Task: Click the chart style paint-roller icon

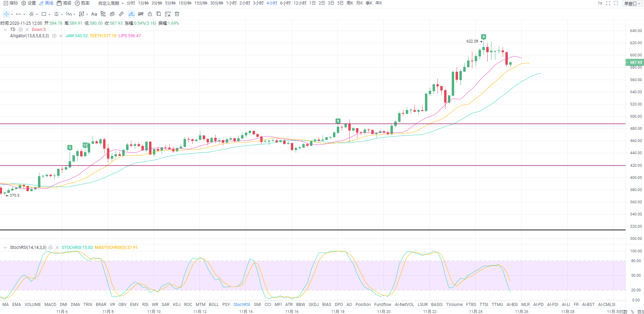Action: (x=103, y=14)
